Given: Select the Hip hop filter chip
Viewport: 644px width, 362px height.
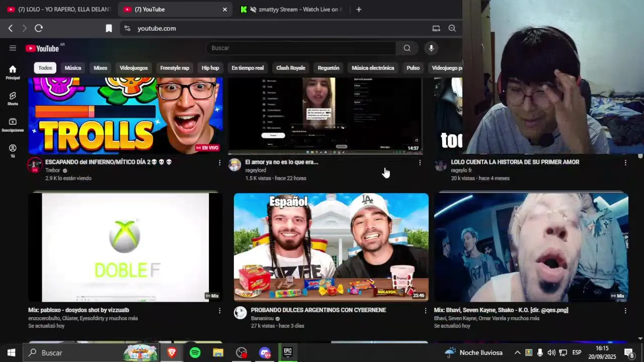Looking at the screenshot, I should pos(210,68).
